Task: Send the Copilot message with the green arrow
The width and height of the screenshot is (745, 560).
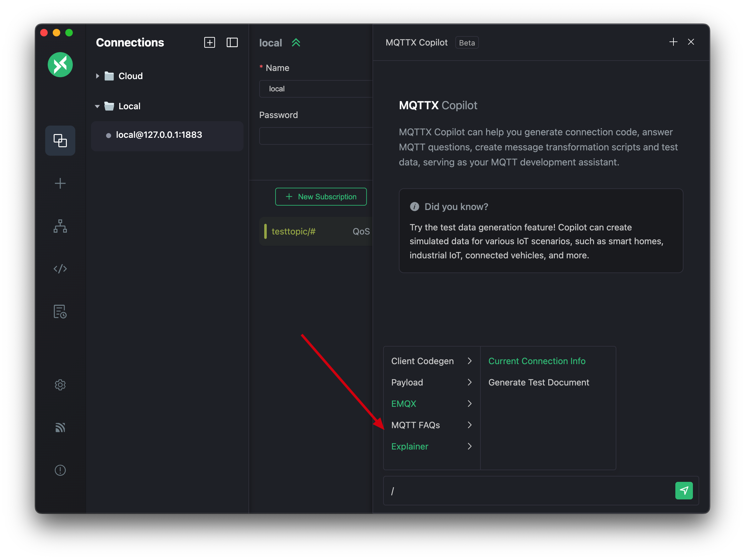Action: coord(683,490)
